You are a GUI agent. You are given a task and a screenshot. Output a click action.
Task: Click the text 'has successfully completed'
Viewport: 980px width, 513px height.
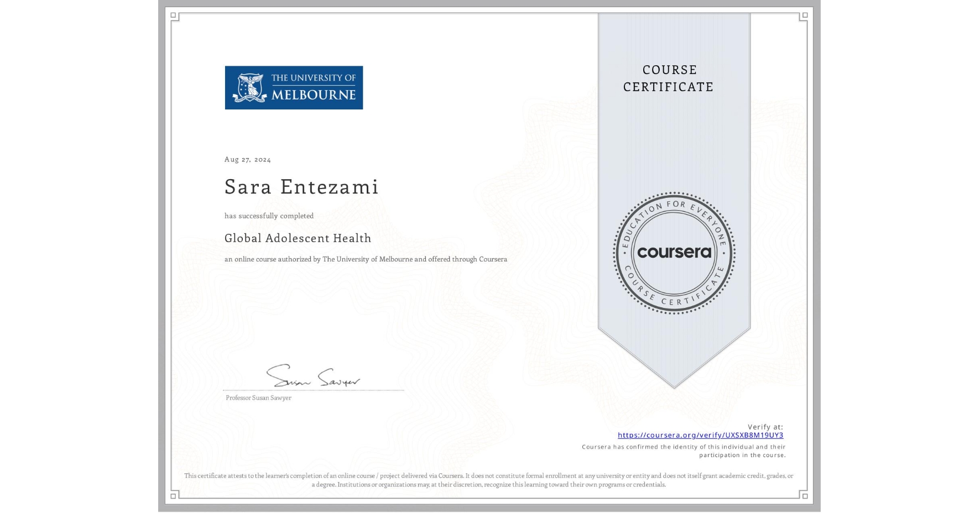tap(269, 216)
